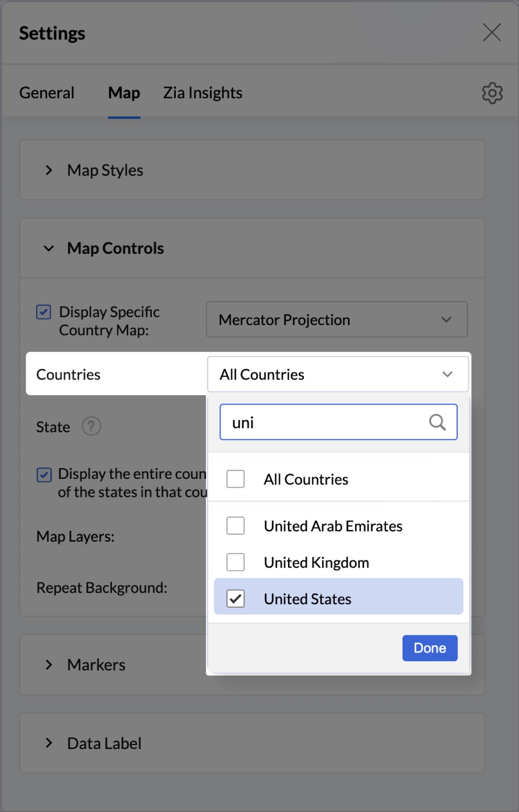
Task: Check the United Kingdom option
Action: 236,562
